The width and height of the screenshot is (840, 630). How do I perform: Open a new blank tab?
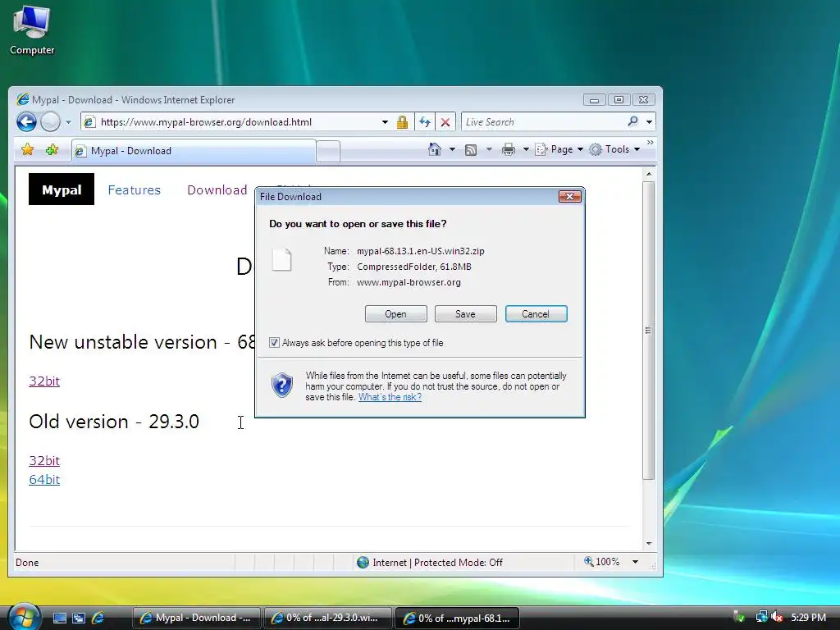[328, 151]
